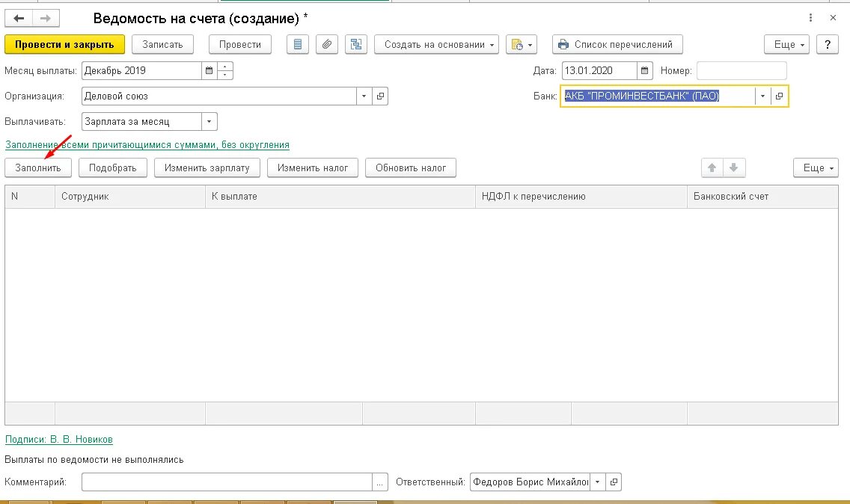
Task: Click the Организация field Деловой союз
Action: point(219,96)
